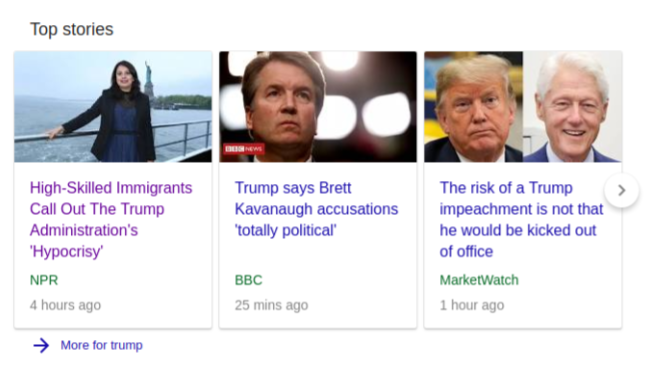
Task: Click the Statue of Liberty story thumbnail
Action: click(113, 107)
